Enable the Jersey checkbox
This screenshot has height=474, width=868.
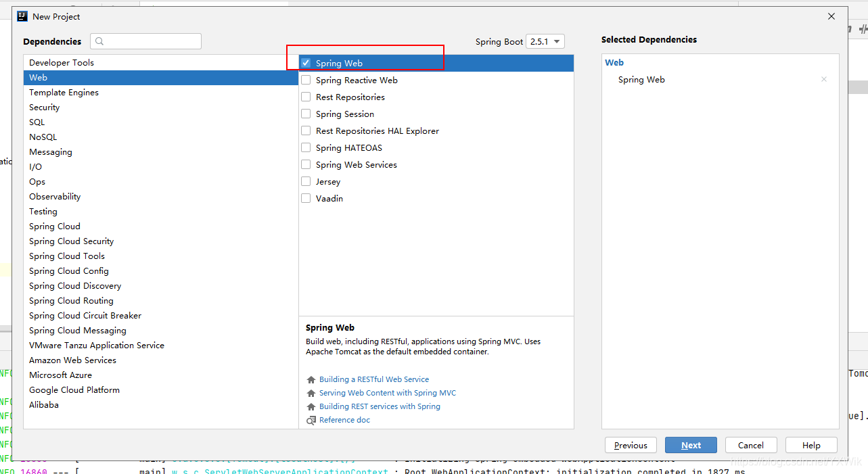tap(306, 181)
